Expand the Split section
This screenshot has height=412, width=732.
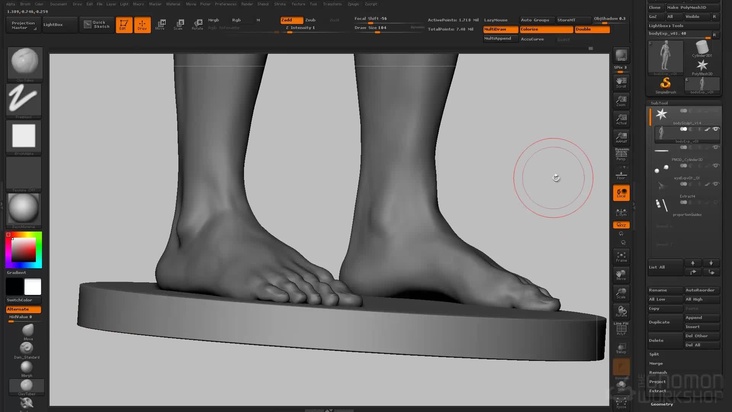(x=654, y=355)
